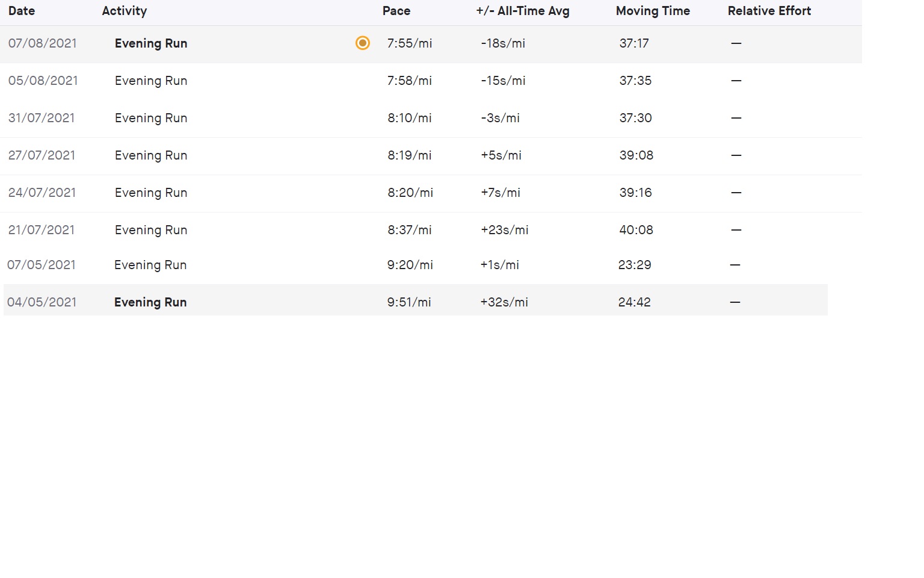Viewport: 924px width, 578px height.
Task: Select the date 21/07/2021
Action: coord(42,230)
